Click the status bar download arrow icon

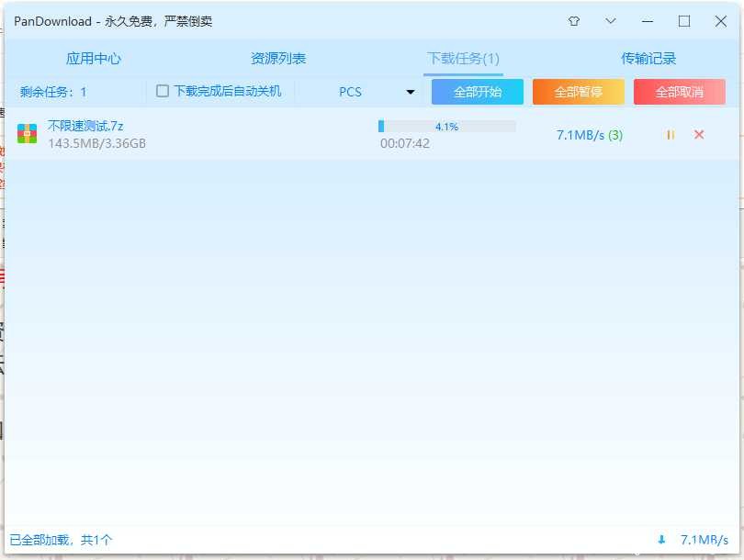pyautogui.click(x=661, y=540)
